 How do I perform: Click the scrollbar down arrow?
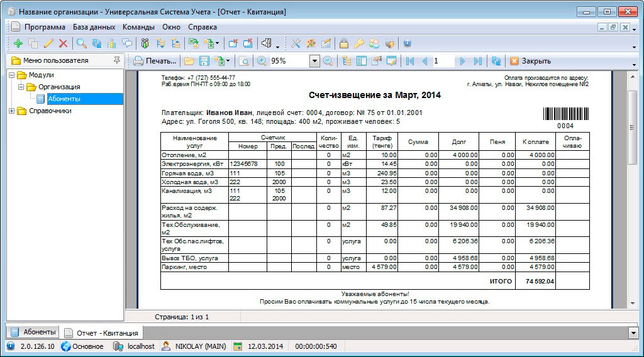(633, 303)
